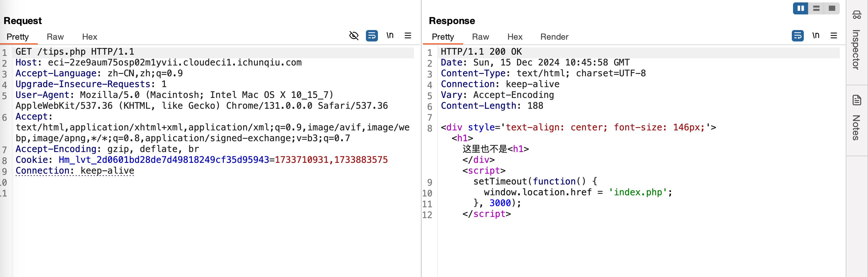
Task: Switch Response to Raw tab
Action: click(480, 37)
